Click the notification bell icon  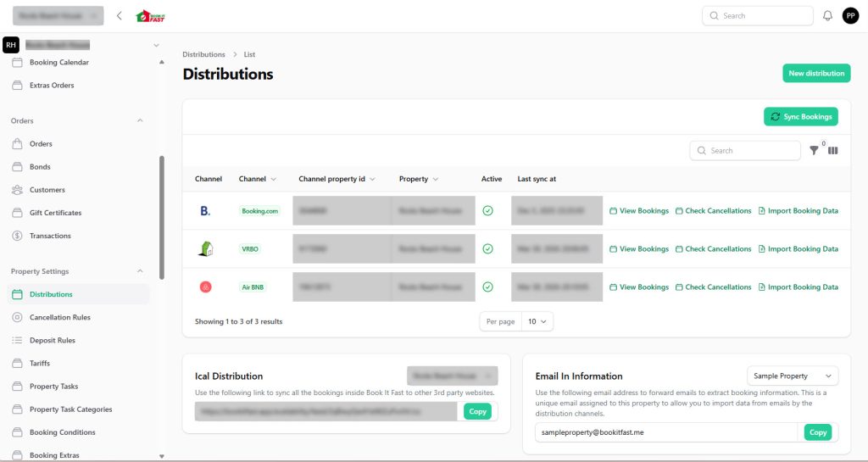pos(828,15)
